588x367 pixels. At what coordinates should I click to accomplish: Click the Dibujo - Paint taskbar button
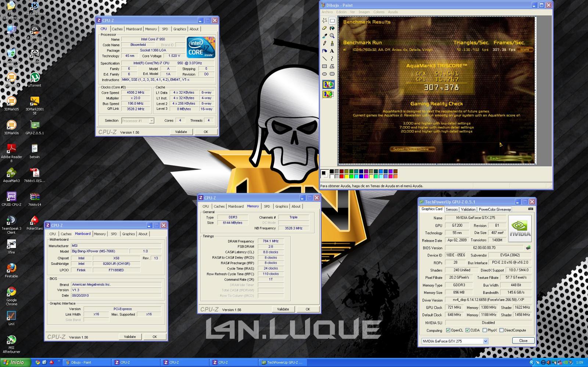point(87,363)
